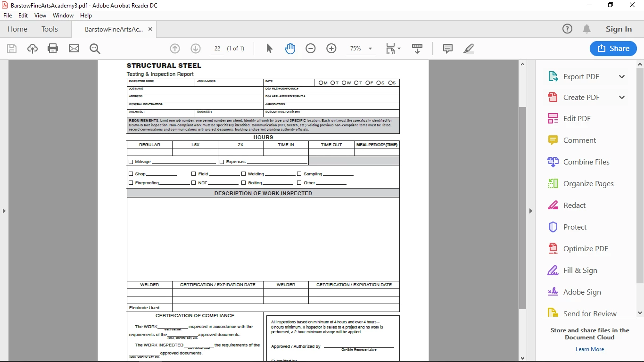Collapse the right tools pane arrow
The width and height of the screenshot is (644, 362).
[x=531, y=211]
